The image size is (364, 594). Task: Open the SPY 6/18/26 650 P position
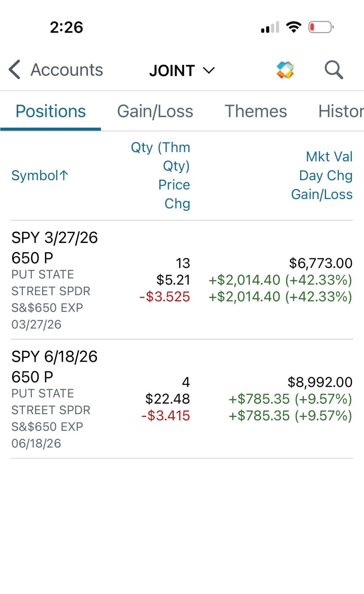(55, 367)
